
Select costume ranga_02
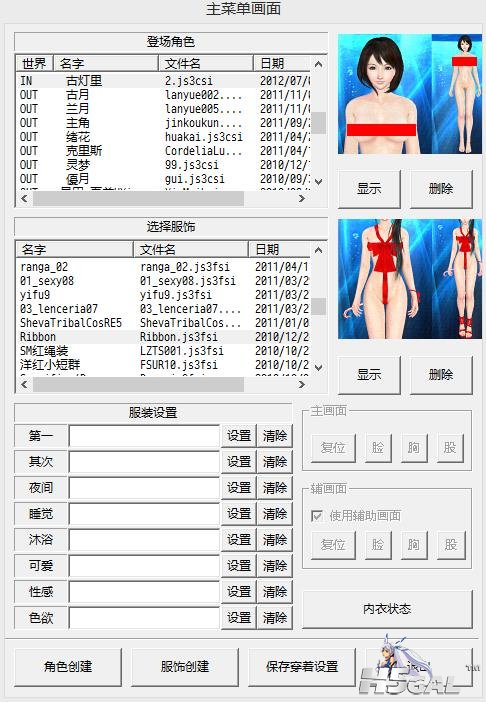point(163,267)
